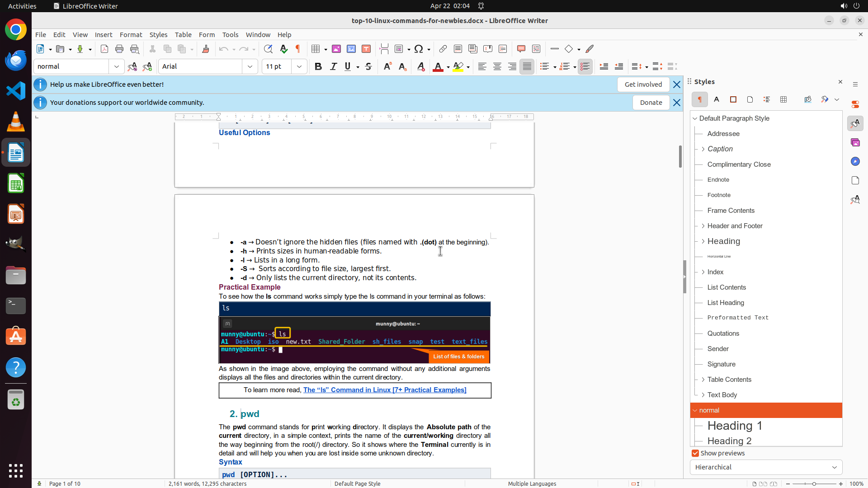
Task: Open the Format menu
Action: 131,35
